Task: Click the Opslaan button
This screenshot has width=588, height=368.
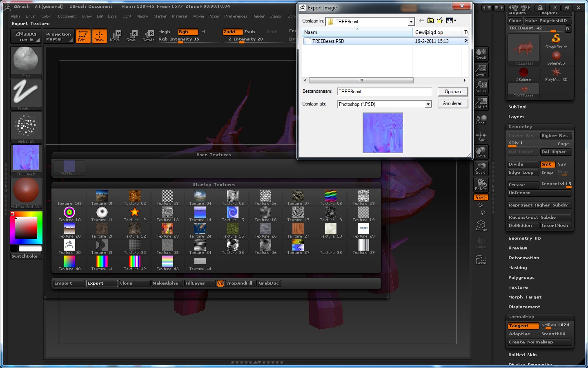Action: click(452, 92)
